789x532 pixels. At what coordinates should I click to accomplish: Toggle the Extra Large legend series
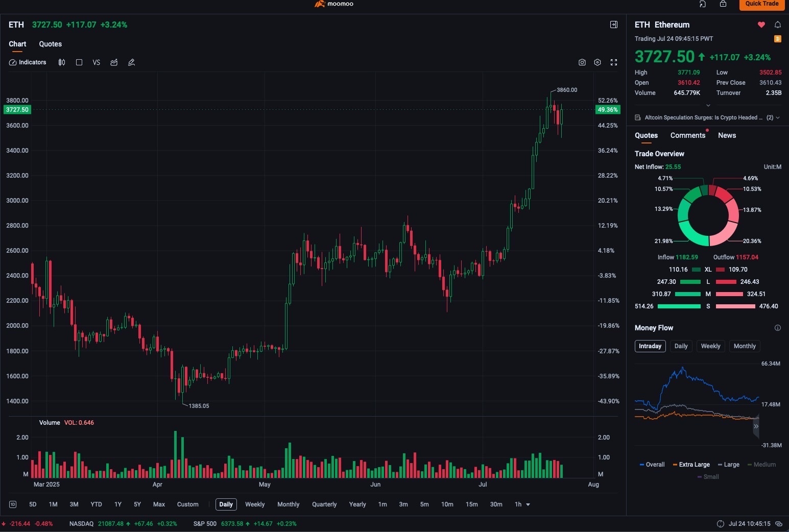[x=691, y=465]
